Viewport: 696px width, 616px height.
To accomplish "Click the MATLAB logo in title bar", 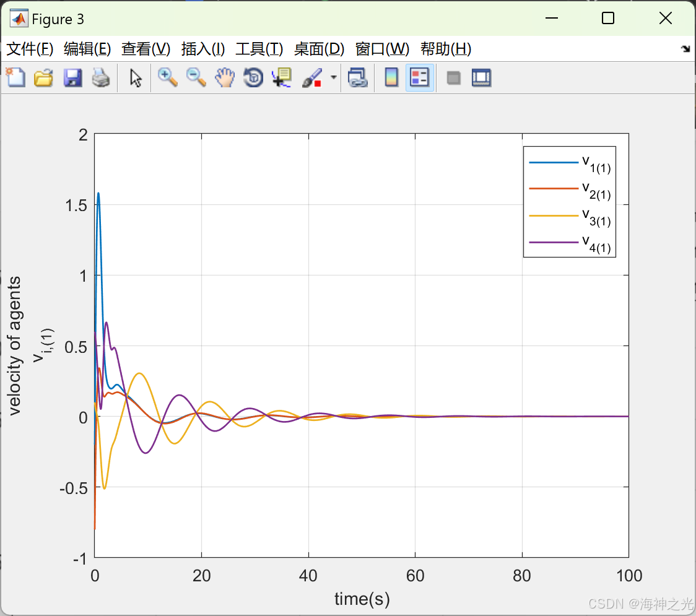I will click(x=19, y=18).
